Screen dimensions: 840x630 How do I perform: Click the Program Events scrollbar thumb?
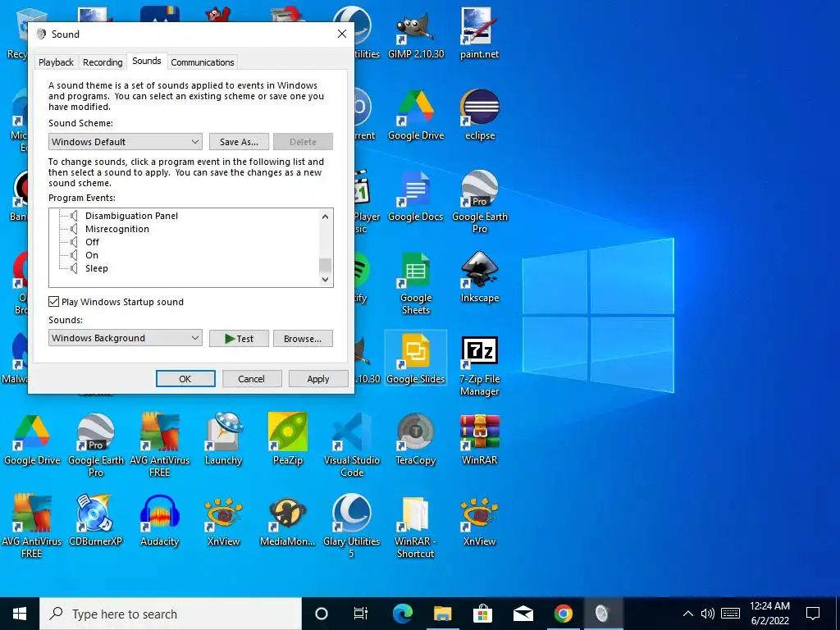click(x=325, y=265)
